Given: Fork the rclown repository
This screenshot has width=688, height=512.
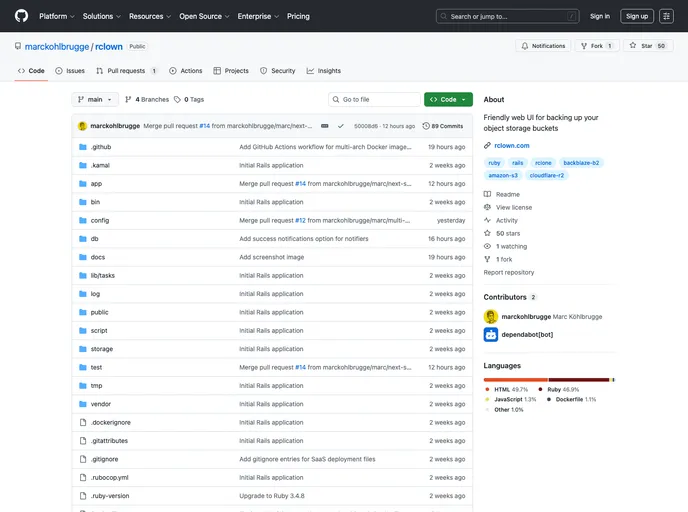Looking at the screenshot, I should point(597,46).
